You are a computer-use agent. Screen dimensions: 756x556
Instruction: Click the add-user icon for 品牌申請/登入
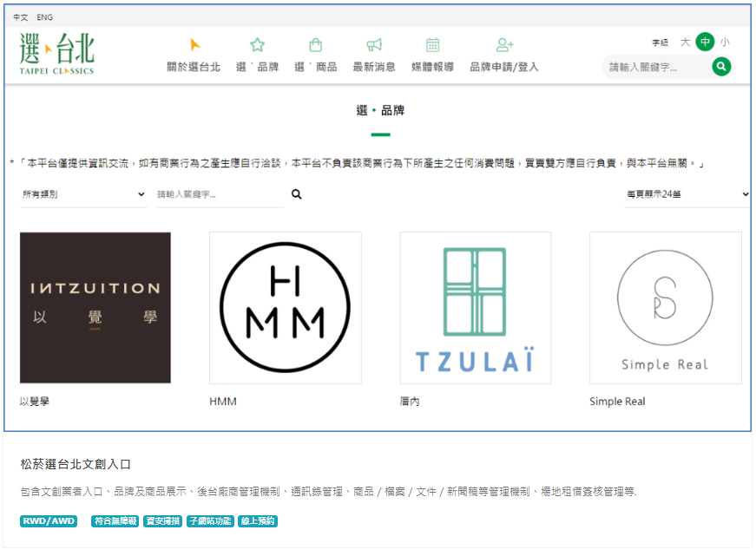pyautogui.click(x=504, y=45)
